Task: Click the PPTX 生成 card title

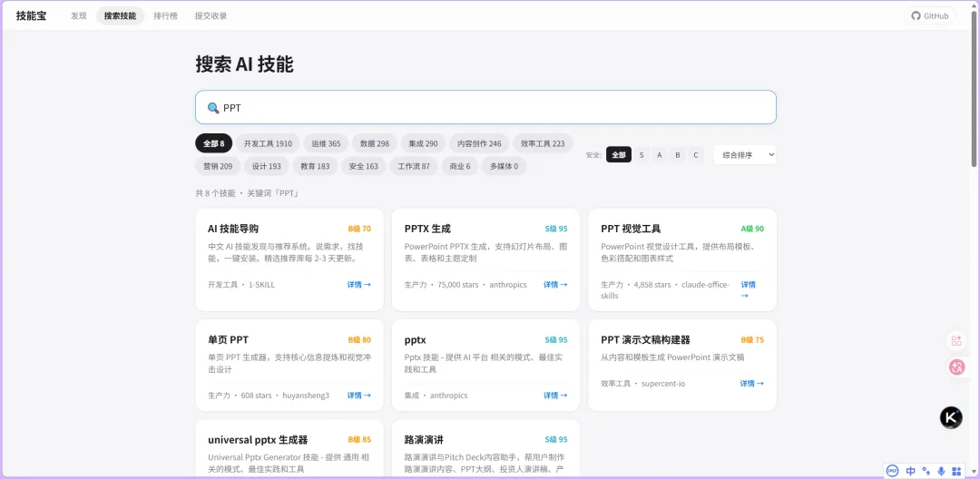Action: [427, 229]
